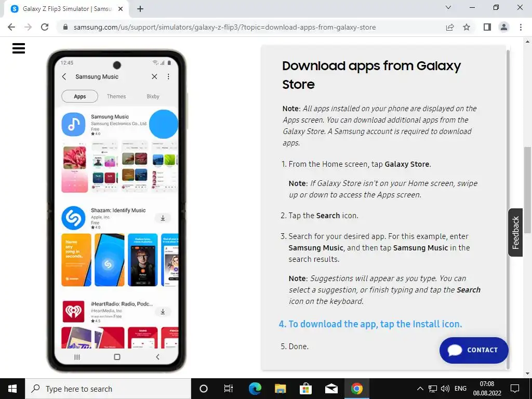Open the Shazam screenshot showing a man's portrait

pos(143,260)
